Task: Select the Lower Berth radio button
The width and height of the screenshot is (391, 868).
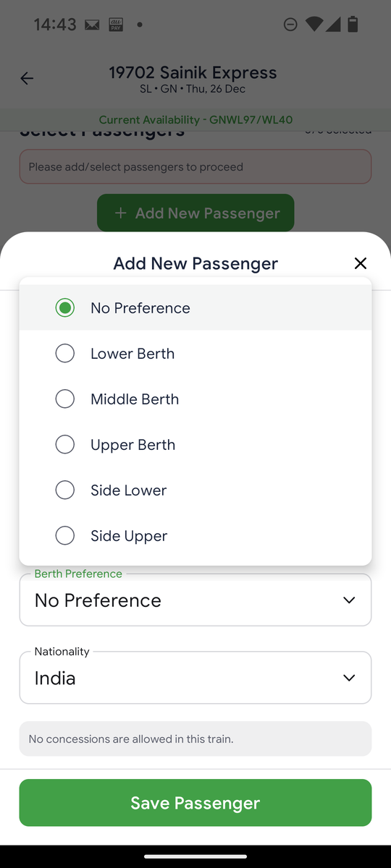Action: tap(64, 354)
